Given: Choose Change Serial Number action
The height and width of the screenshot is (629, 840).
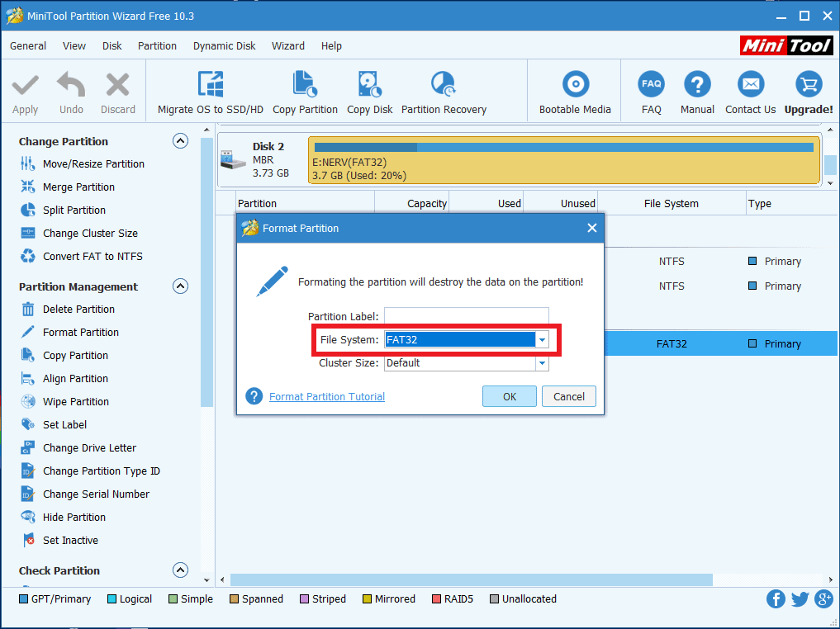Looking at the screenshot, I should (84, 494).
